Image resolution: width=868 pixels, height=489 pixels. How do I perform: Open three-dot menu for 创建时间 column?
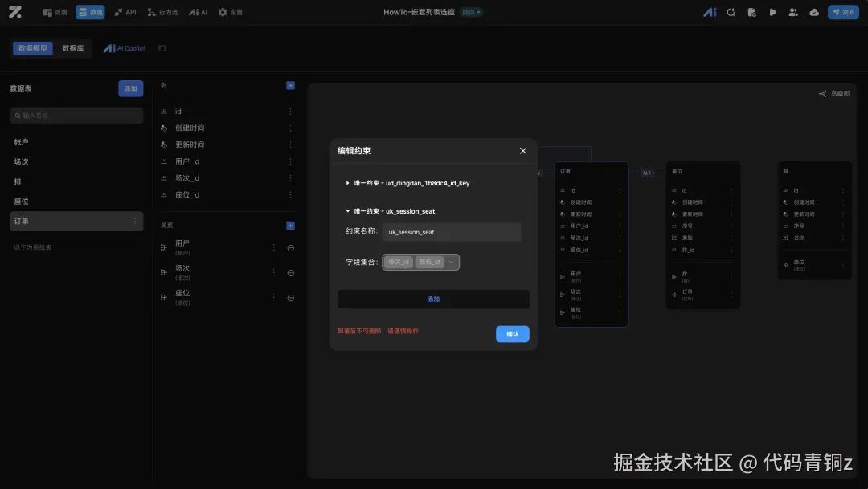(x=290, y=128)
